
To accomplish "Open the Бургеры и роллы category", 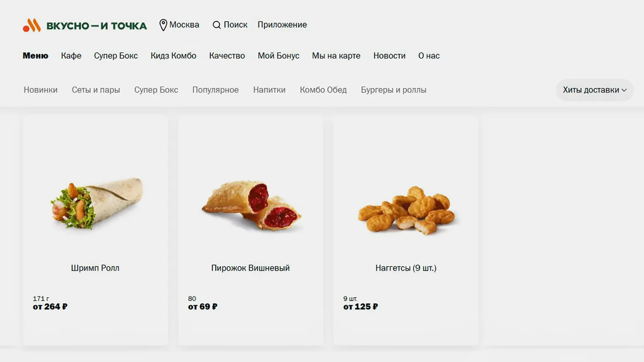I will click(x=394, y=90).
